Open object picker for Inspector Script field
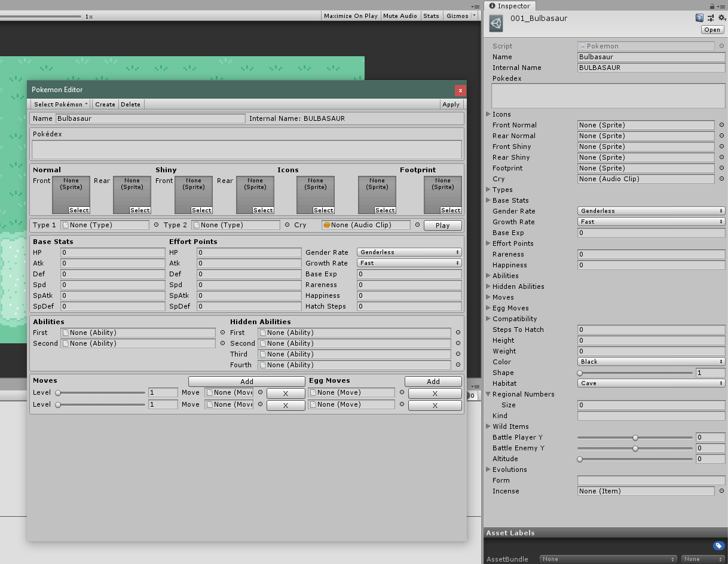Viewport: 728px width, 564px height. (x=721, y=46)
